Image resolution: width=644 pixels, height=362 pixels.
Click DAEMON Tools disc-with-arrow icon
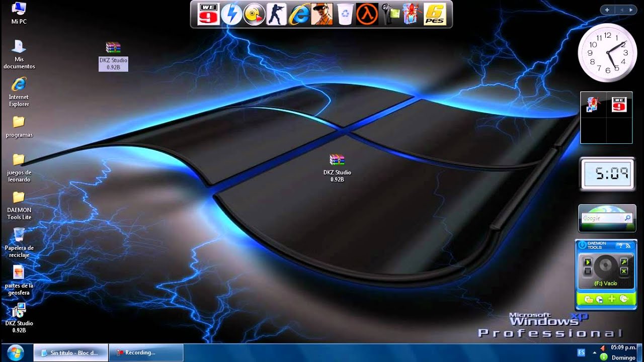(x=624, y=299)
